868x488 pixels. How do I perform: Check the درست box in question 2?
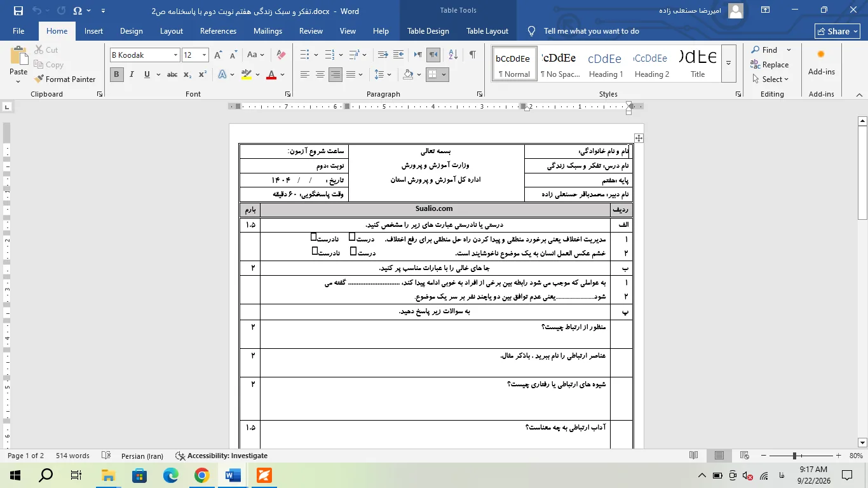click(x=353, y=251)
